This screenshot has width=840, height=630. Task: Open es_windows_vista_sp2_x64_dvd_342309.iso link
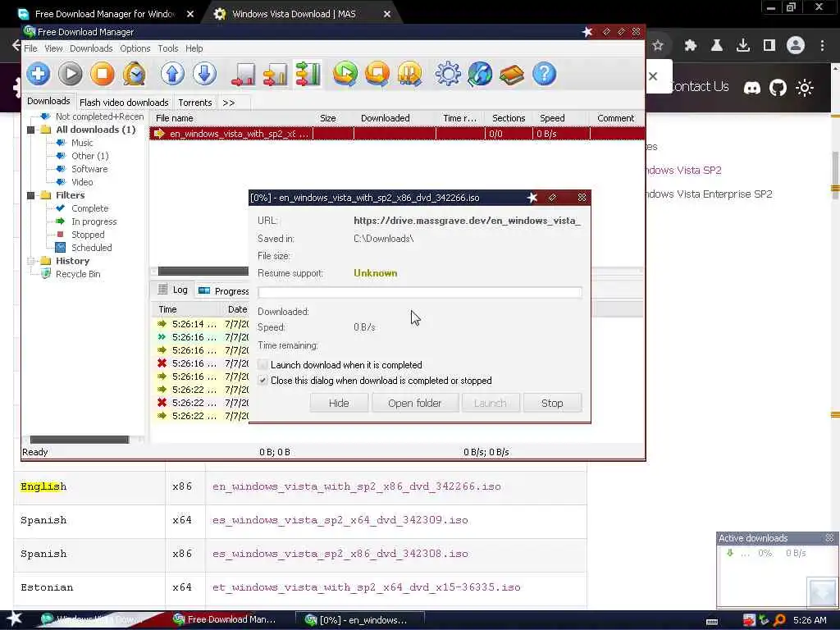(x=340, y=520)
